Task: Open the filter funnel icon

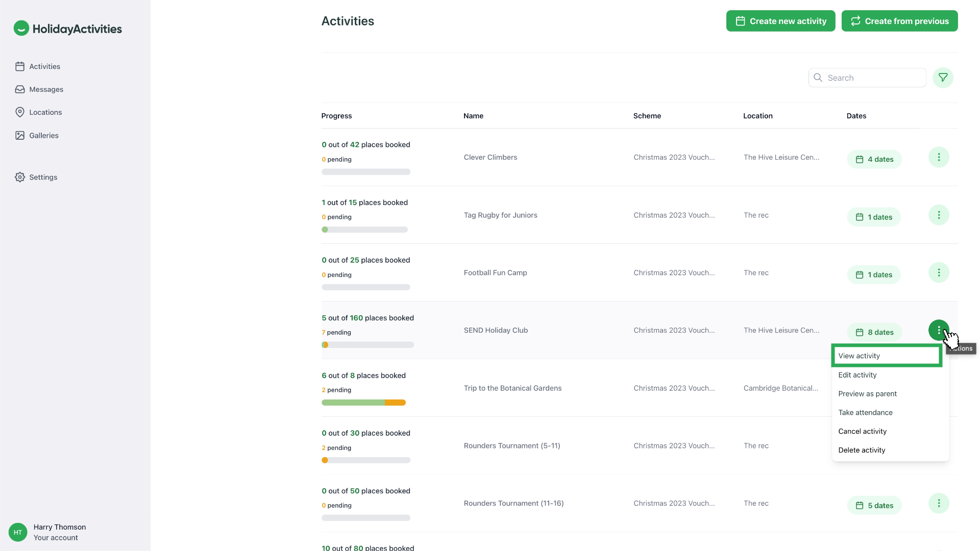Action: point(943,78)
